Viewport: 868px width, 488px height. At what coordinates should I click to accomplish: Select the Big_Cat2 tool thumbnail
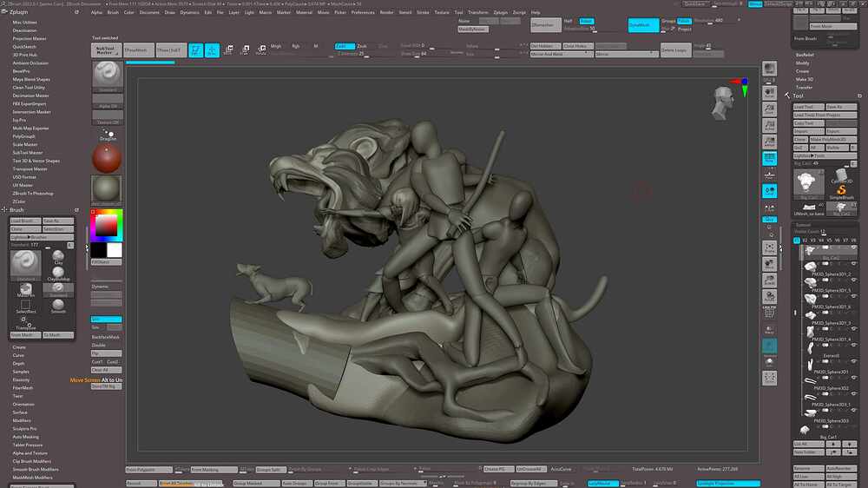pyautogui.click(x=841, y=208)
